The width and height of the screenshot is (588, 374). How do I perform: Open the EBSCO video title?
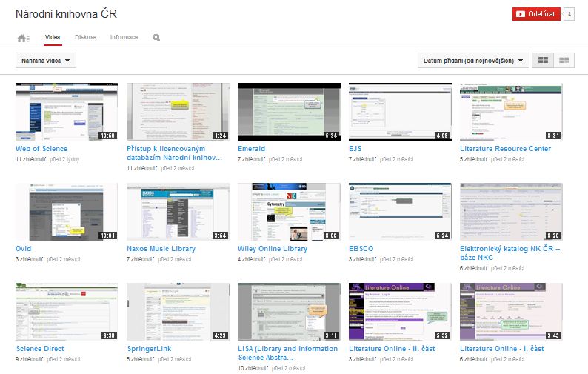(361, 248)
